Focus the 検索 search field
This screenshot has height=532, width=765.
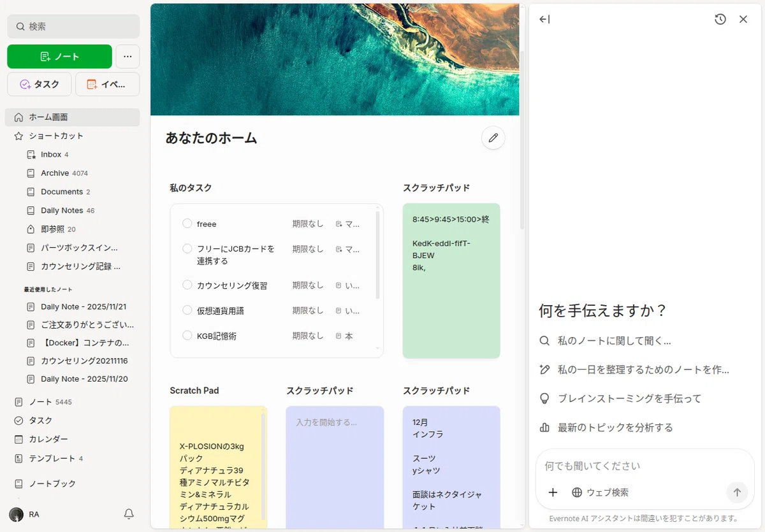click(73, 26)
